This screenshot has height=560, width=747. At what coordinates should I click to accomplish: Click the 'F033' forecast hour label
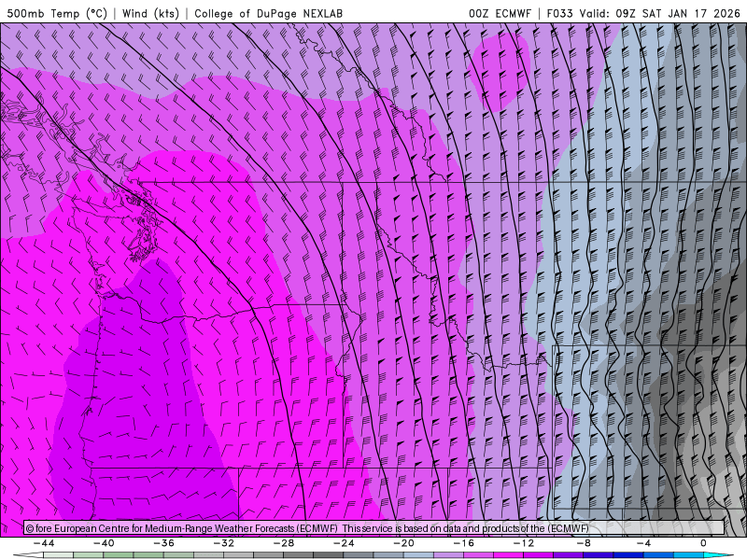coord(559,13)
